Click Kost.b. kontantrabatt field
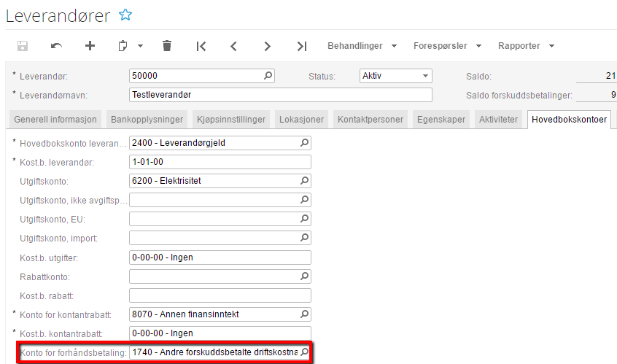The width and height of the screenshot is (617, 364). pos(220,333)
